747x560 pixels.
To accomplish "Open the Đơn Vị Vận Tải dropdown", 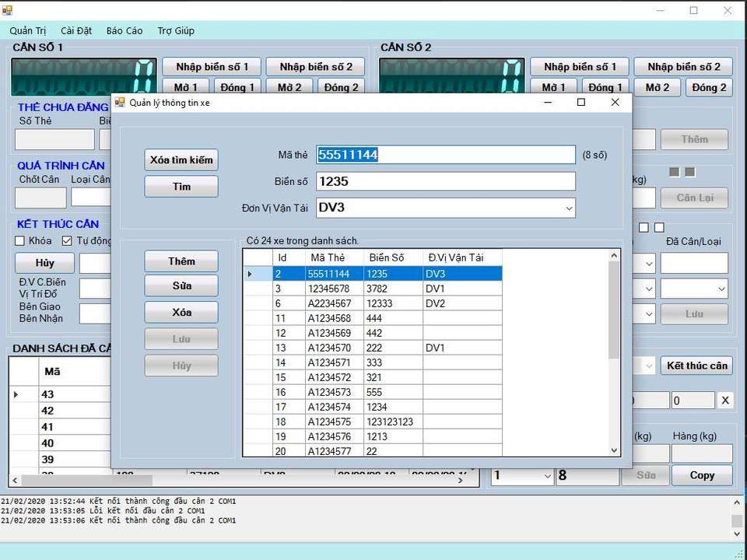I will click(568, 208).
